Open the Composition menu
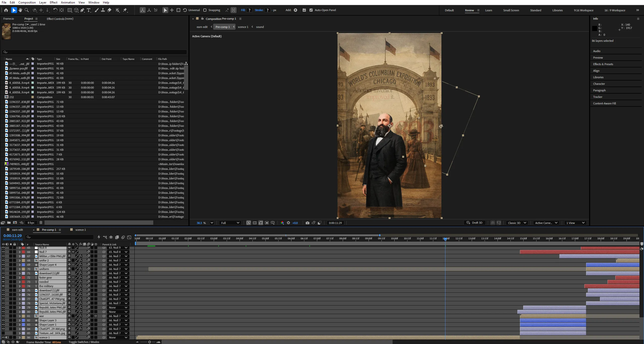 click(27, 3)
